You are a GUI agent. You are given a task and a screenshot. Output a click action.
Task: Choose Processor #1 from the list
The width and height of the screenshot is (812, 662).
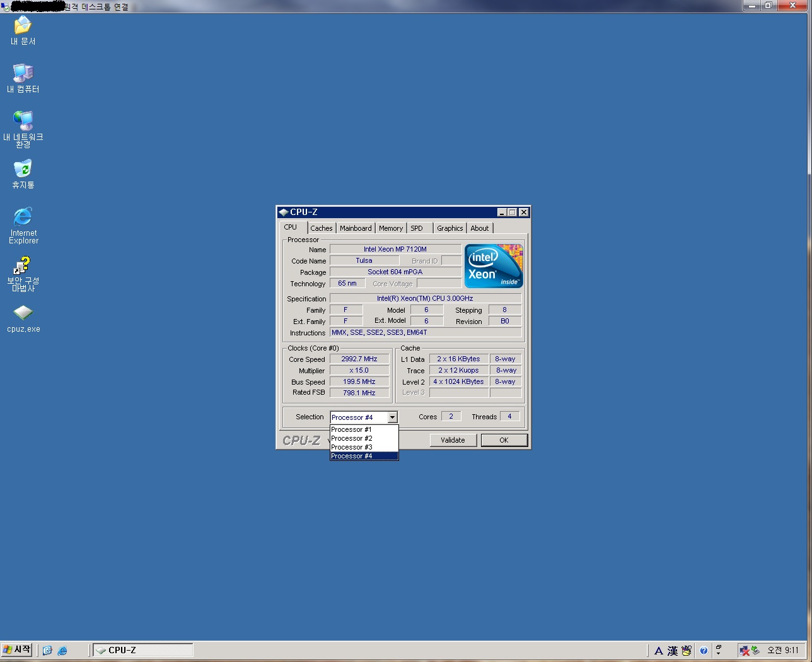(364, 429)
